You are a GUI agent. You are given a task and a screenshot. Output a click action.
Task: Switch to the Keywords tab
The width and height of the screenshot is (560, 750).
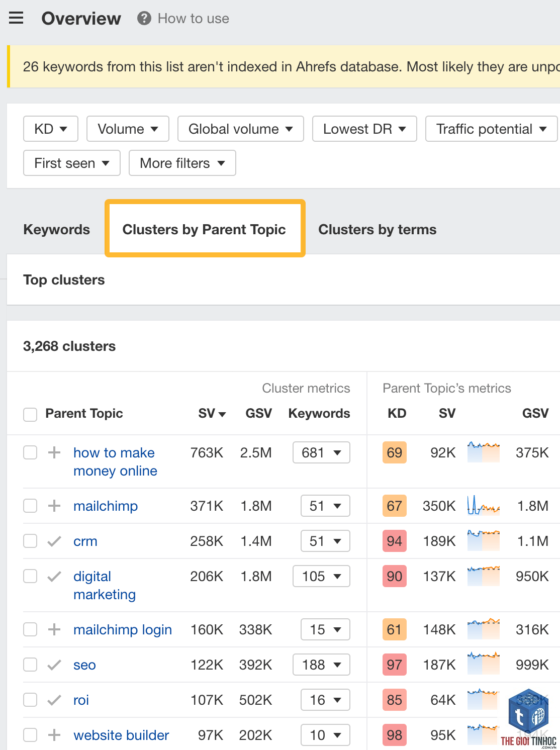coord(57,229)
